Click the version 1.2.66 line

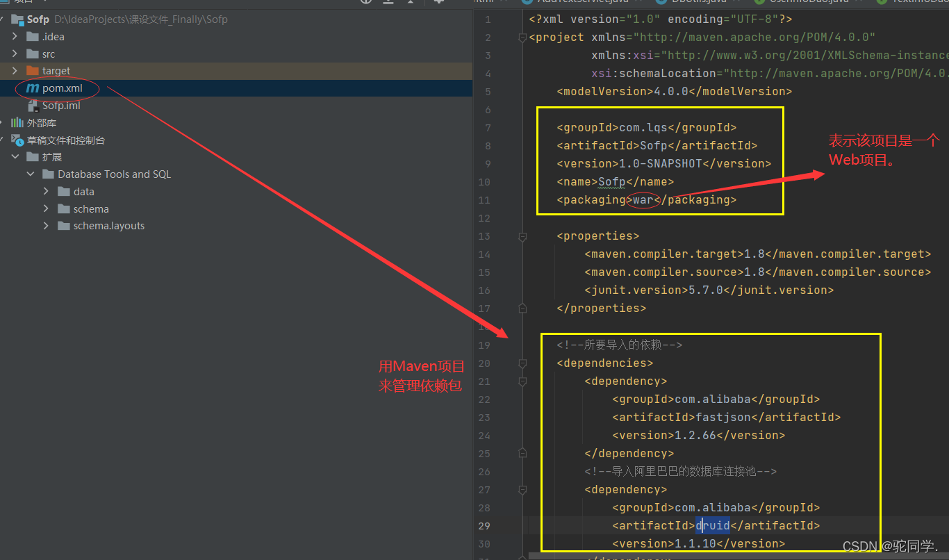698,435
